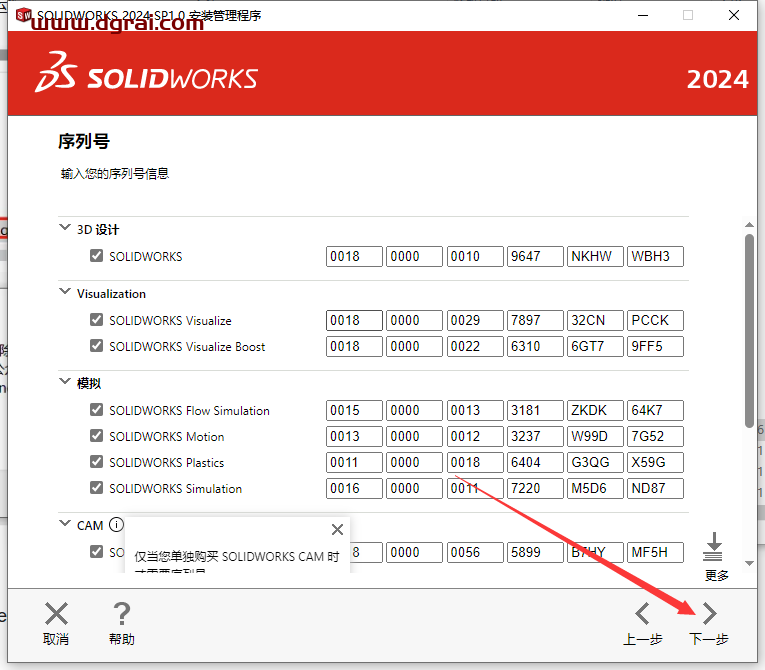Image resolution: width=765 pixels, height=670 pixels.
Task: Uncheck the SOLIDWORKS 3D design checkbox
Action: click(96, 256)
